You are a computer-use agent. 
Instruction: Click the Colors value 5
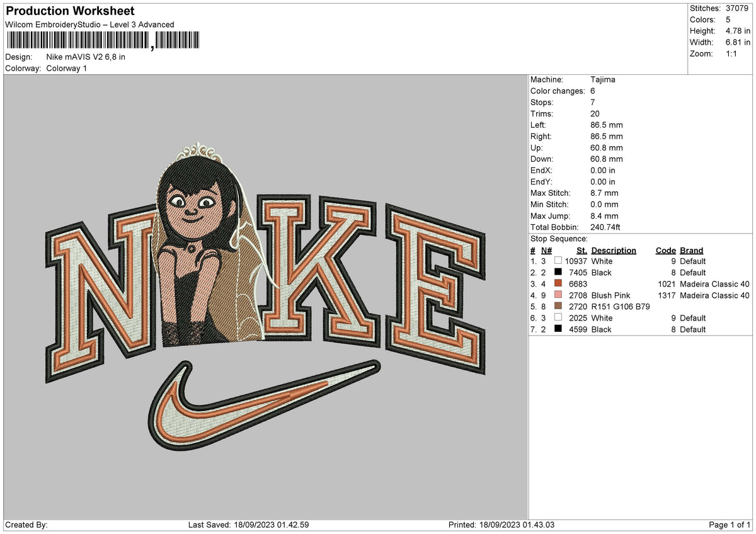point(728,20)
